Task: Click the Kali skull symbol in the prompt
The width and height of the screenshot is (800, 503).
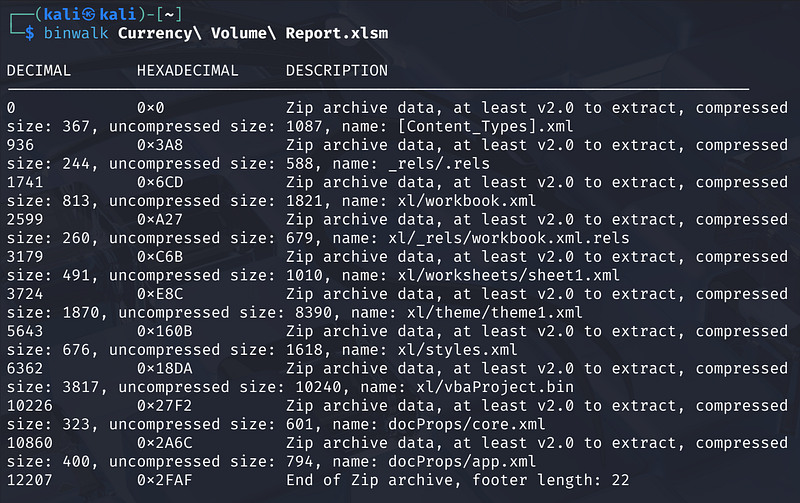Action: click(76, 12)
